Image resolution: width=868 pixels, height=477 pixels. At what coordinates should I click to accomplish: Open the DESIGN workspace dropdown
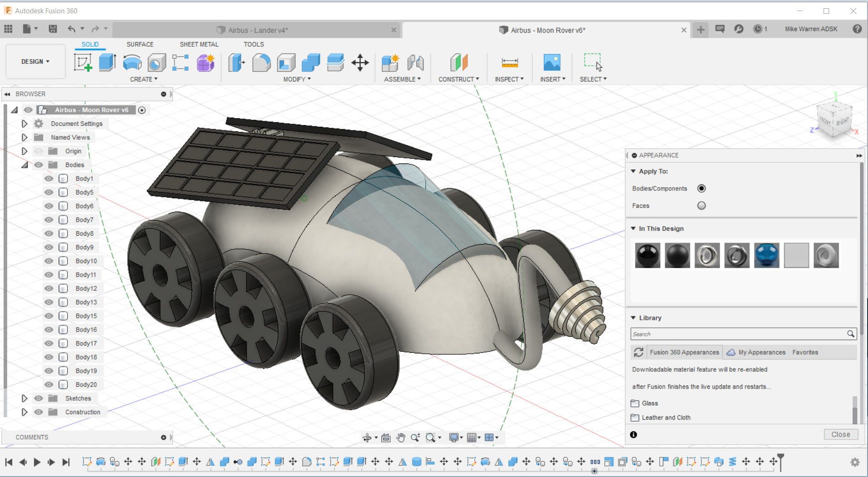35,61
